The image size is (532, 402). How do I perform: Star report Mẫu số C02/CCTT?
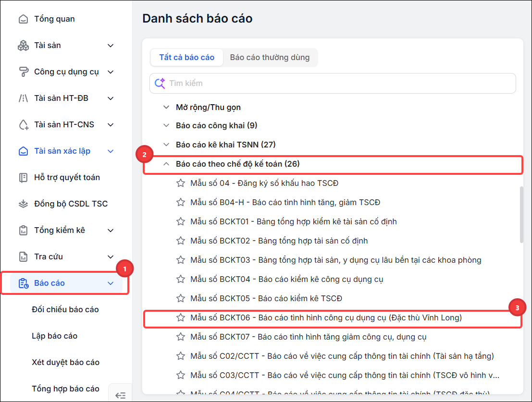[x=181, y=356]
